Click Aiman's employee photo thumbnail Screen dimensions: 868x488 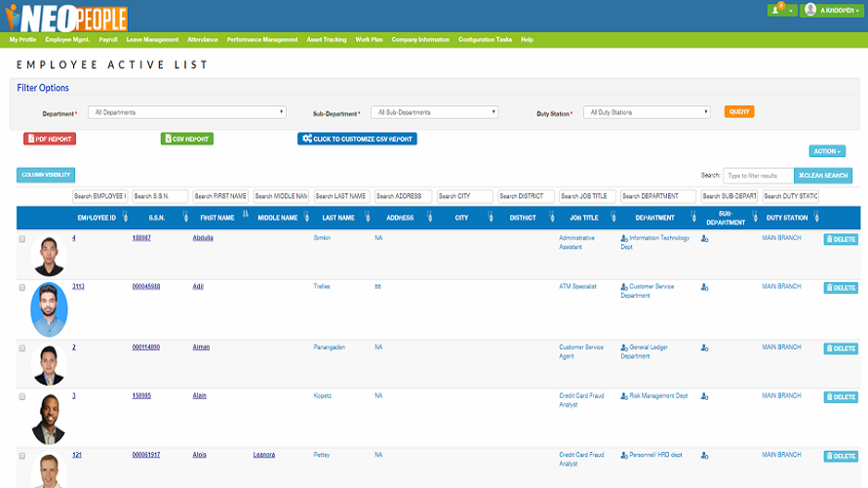(48, 364)
